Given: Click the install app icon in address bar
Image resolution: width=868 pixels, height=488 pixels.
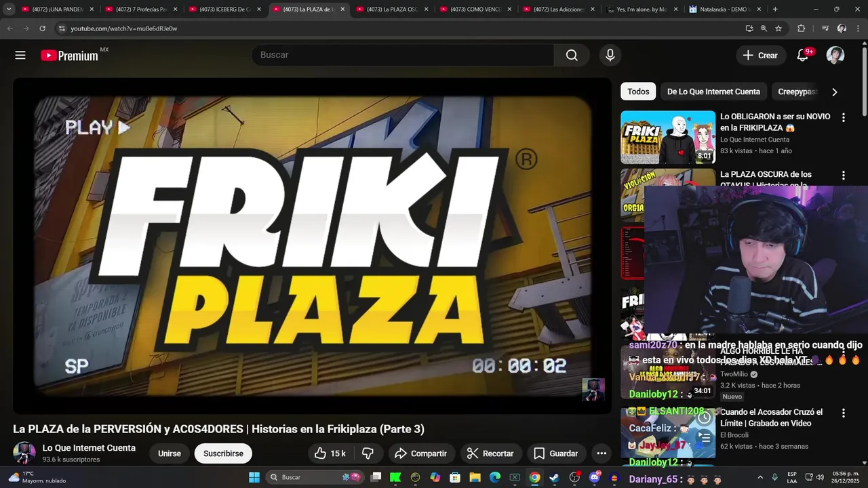Looking at the screenshot, I should pos(749,28).
